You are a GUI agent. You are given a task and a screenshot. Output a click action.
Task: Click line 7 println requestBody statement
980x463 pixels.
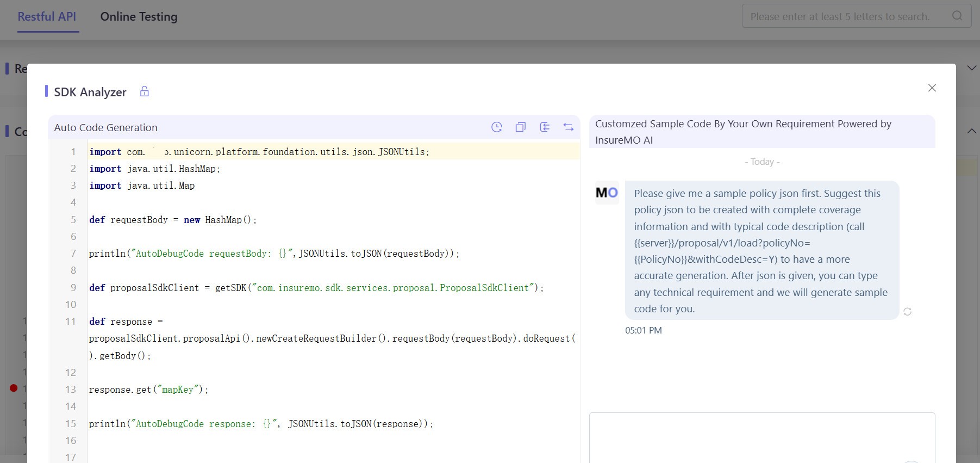274,254
